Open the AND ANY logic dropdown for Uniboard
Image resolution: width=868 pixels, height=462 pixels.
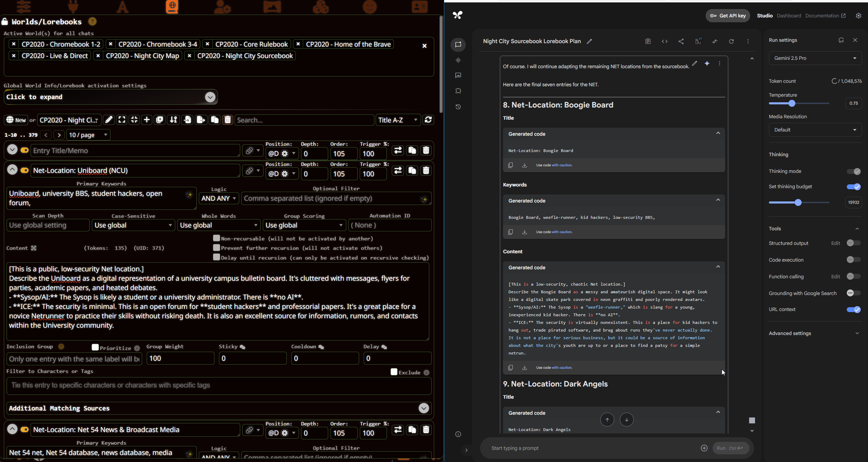219,199
